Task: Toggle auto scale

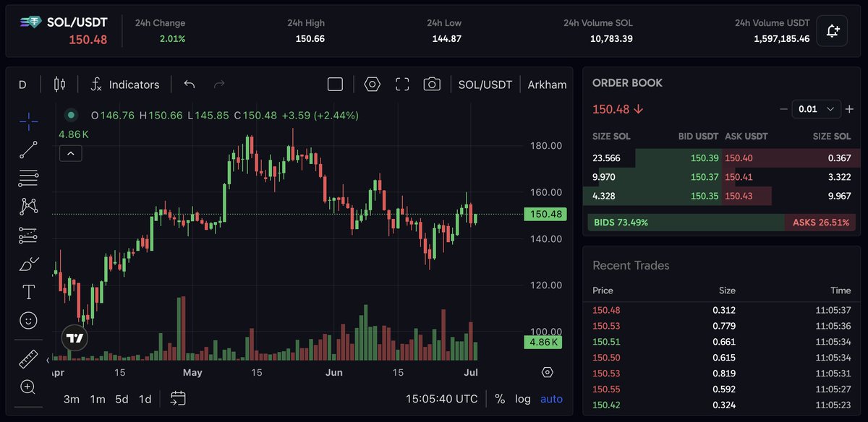Action: click(551, 399)
